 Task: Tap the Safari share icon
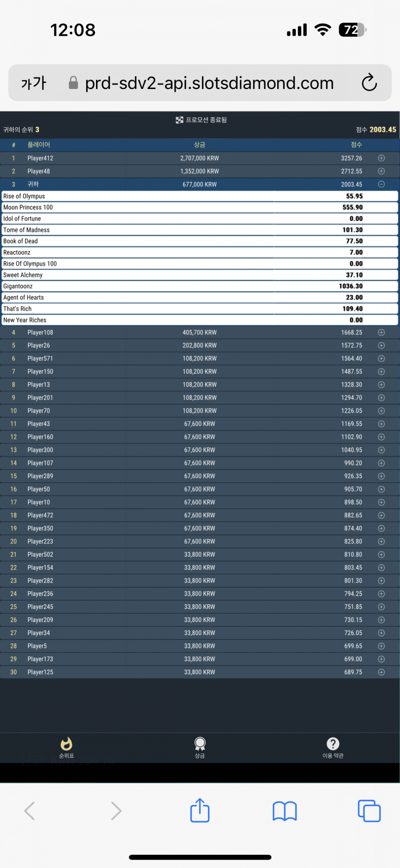point(200,810)
